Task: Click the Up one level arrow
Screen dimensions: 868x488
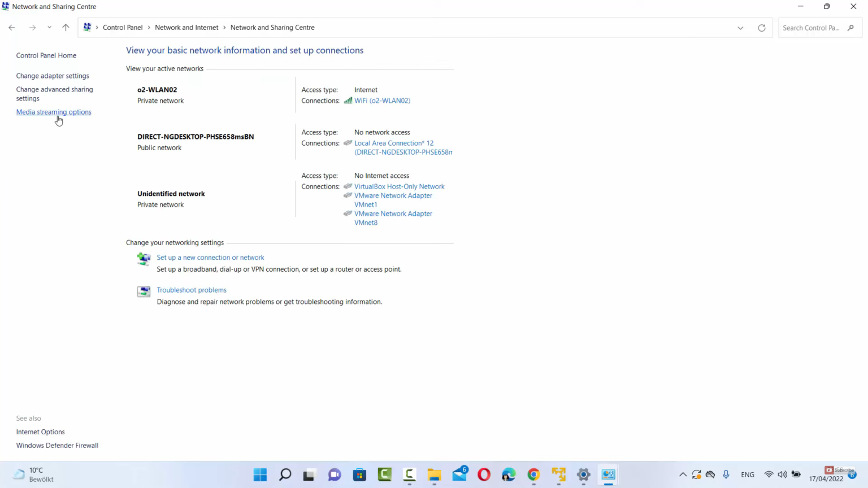Action: (66, 28)
